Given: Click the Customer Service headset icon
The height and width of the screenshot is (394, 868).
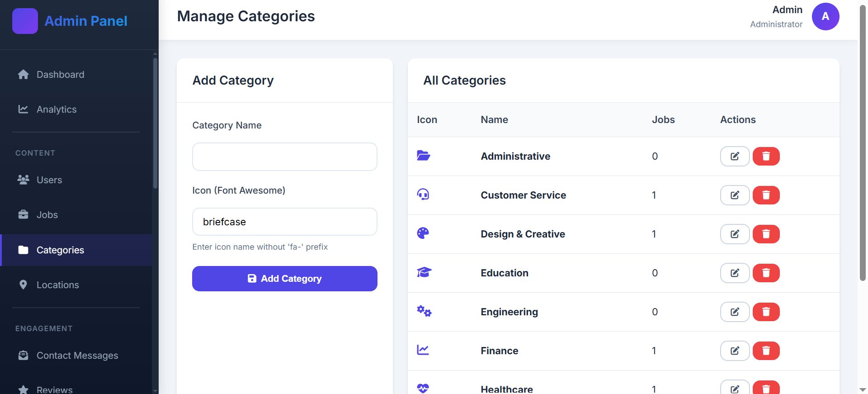Looking at the screenshot, I should [423, 195].
